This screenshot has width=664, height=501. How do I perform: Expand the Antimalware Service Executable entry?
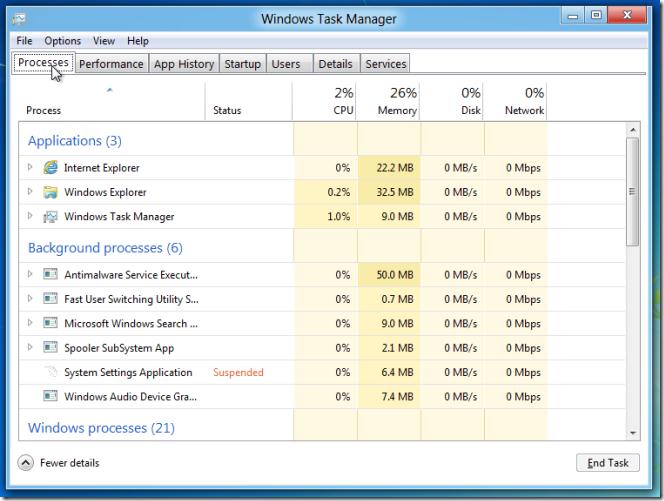coord(30,274)
